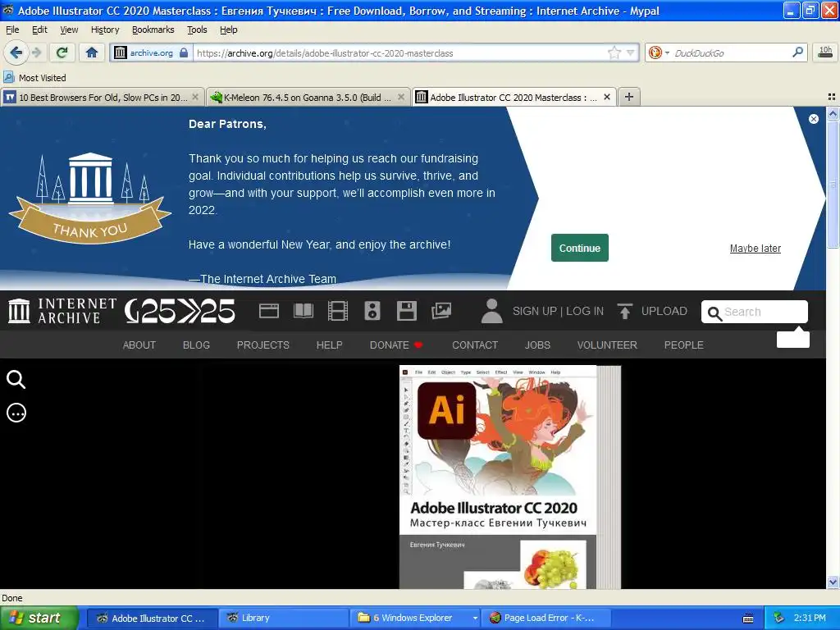Click the LOG IN link
The width and height of the screenshot is (840, 630).
click(585, 311)
